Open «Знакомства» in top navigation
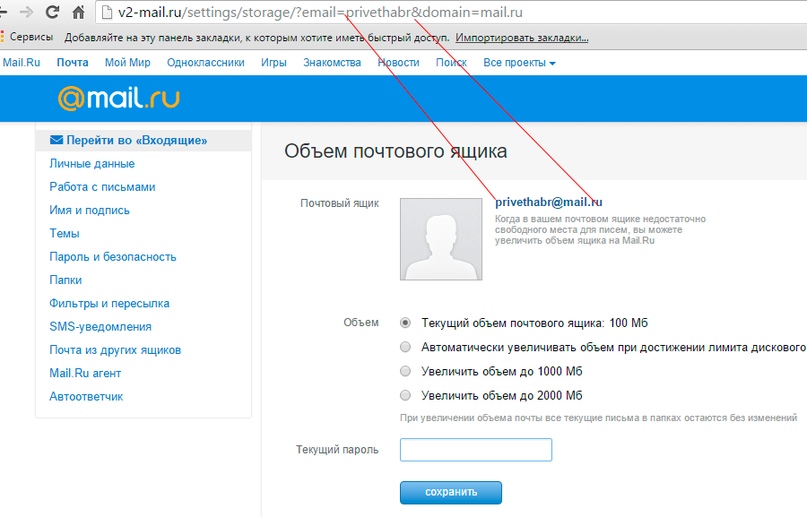Viewport: 807px width, 517px height. coord(332,63)
